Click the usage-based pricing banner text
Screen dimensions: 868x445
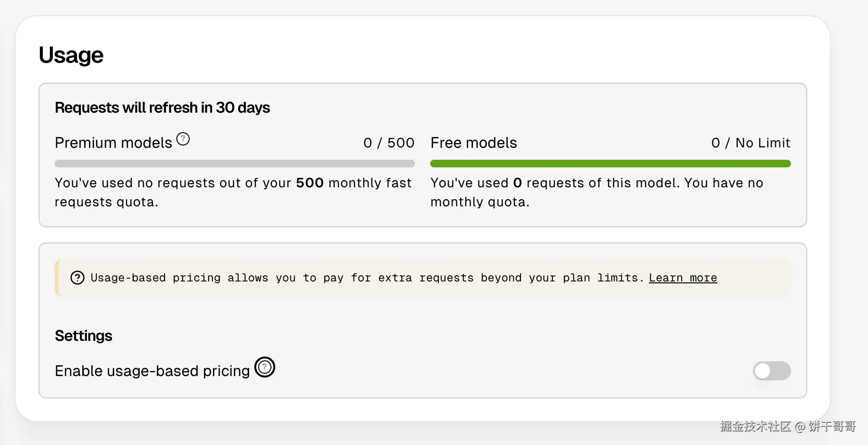(366, 278)
